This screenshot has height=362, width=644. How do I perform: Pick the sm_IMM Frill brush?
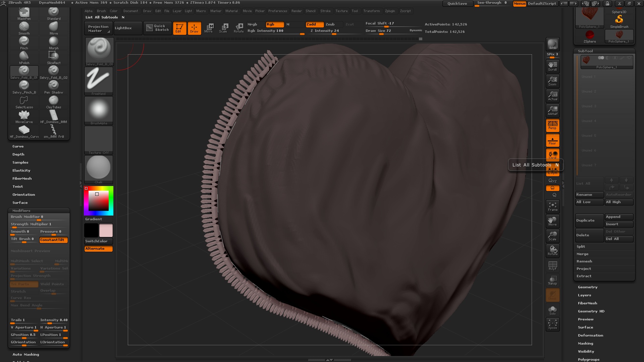point(54,132)
